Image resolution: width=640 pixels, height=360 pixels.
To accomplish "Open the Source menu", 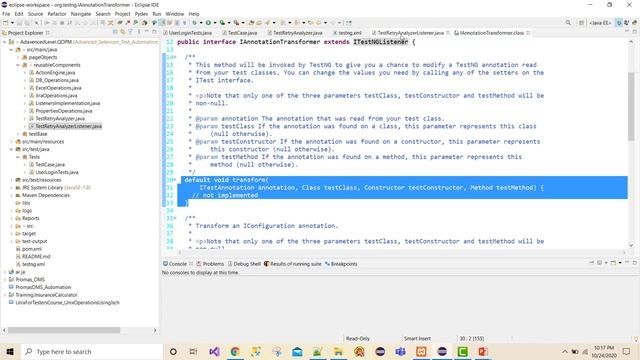I will pos(35,14).
